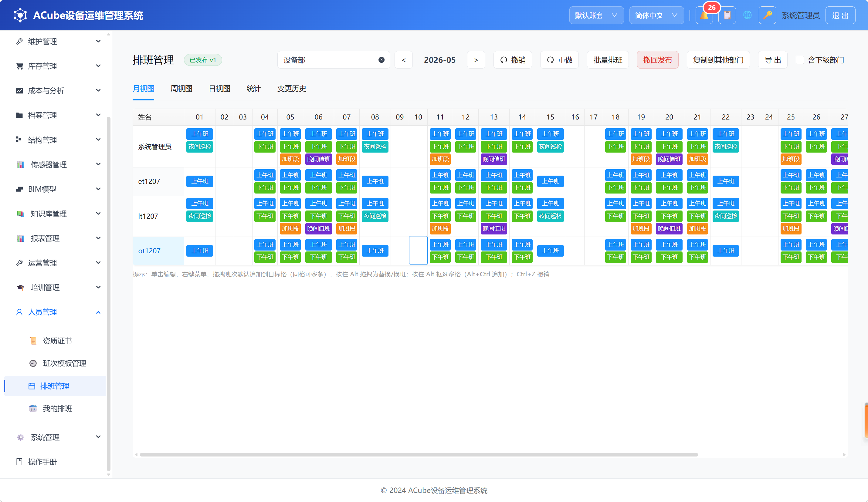The height and width of the screenshot is (502, 868).
Task: Open the 统计 tab
Action: 254,89
